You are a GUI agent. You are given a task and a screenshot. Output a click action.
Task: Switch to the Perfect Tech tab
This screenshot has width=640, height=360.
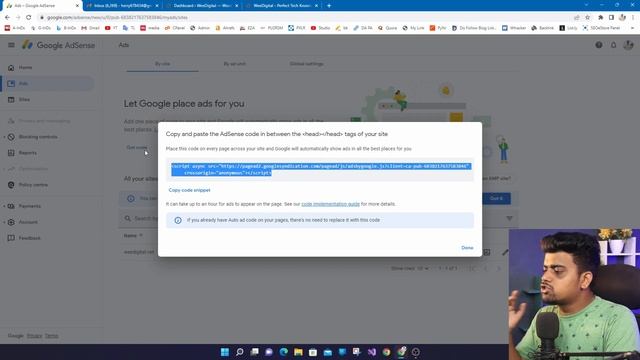tap(282, 6)
